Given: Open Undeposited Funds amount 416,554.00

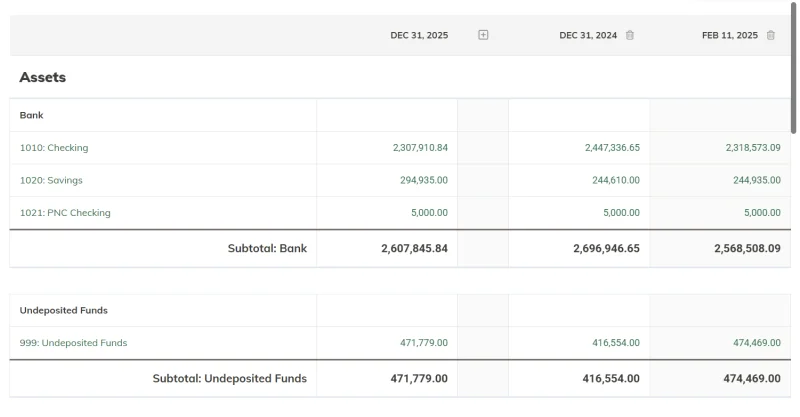Looking at the screenshot, I should pyautogui.click(x=615, y=343).
